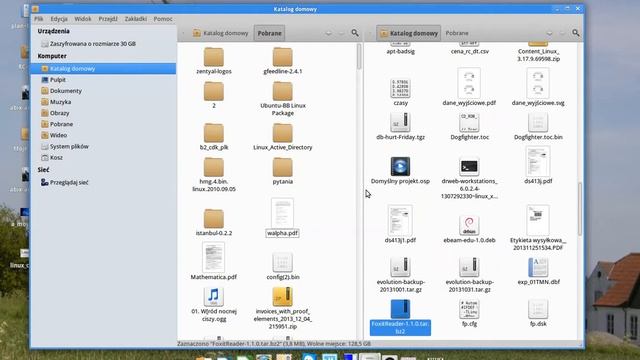Open the Widok menu

pyautogui.click(x=83, y=19)
